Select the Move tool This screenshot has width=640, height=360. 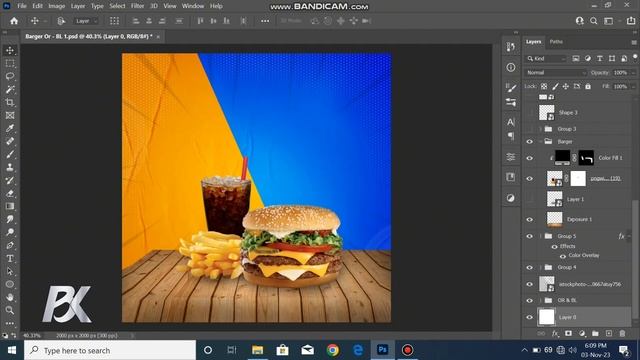10,50
